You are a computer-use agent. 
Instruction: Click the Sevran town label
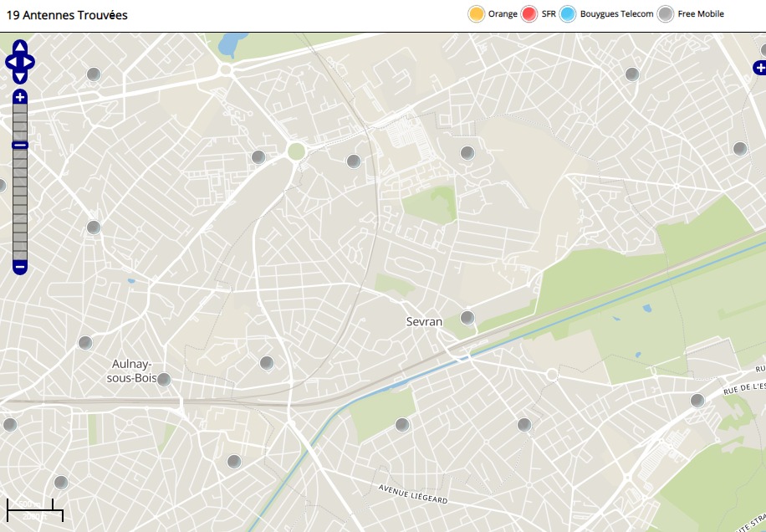[424, 321]
